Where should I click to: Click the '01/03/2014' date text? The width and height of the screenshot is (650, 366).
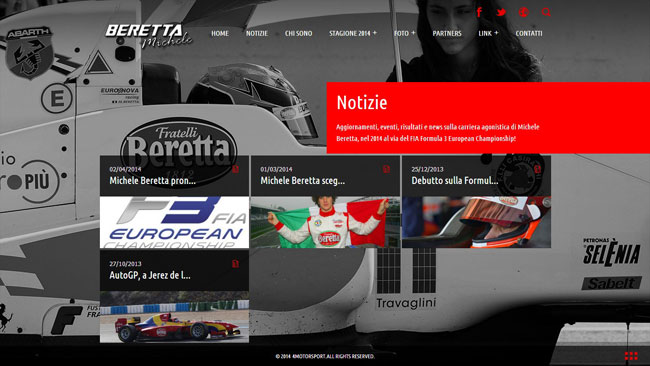[276, 169]
